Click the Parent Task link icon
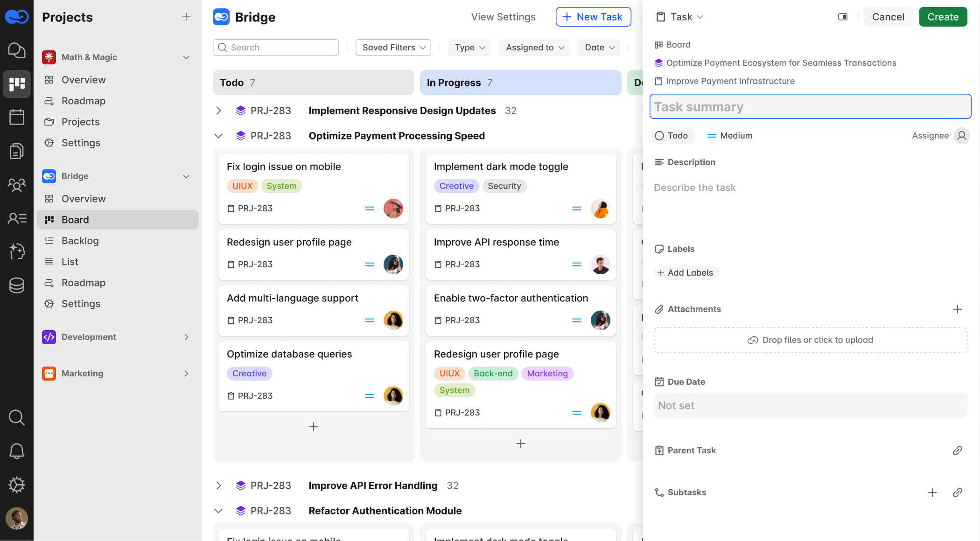 pos(957,451)
